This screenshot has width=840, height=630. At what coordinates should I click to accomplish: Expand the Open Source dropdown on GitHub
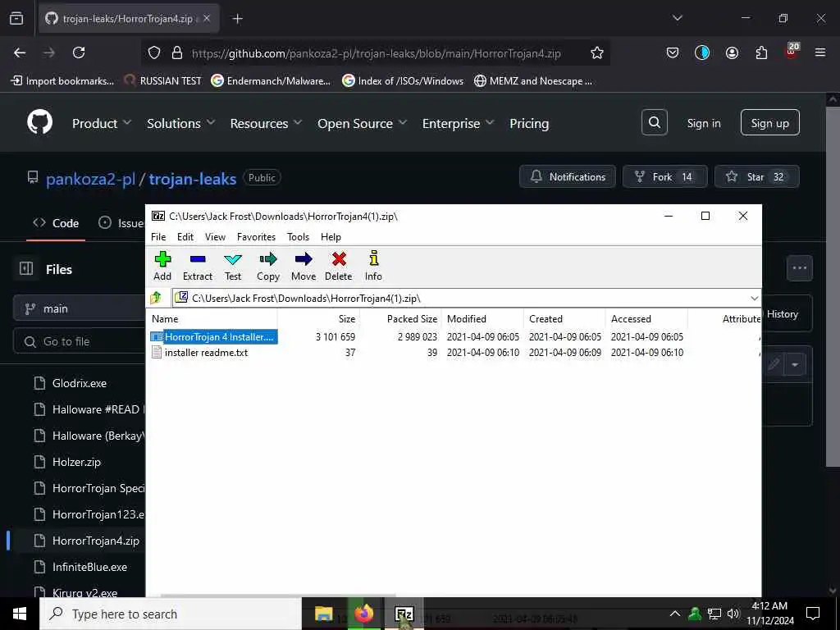[x=362, y=123]
